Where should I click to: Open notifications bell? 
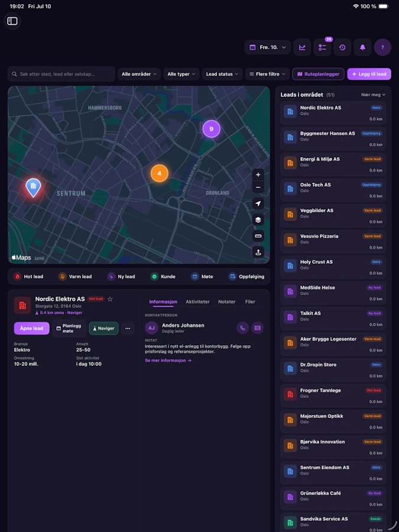tap(362, 47)
